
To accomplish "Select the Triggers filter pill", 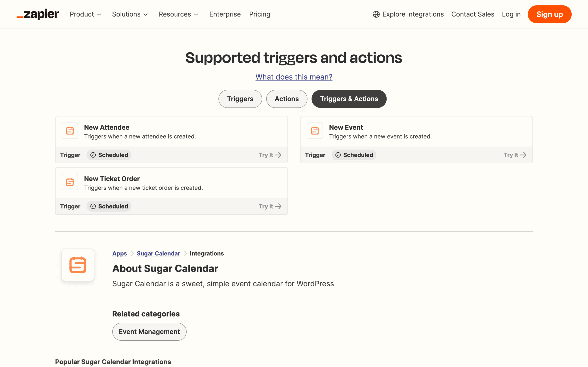I will coord(240,99).
